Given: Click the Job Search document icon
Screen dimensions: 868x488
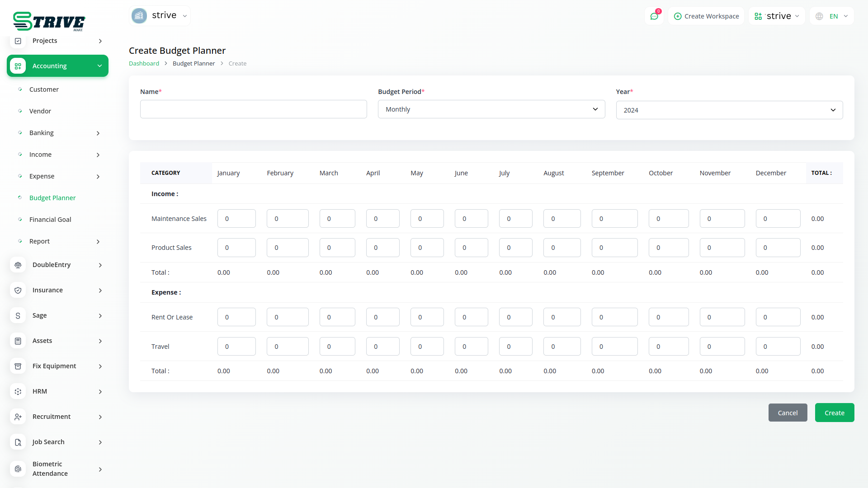Looking at the screenshot, I should pyautogui.click(x=18, y=442).
